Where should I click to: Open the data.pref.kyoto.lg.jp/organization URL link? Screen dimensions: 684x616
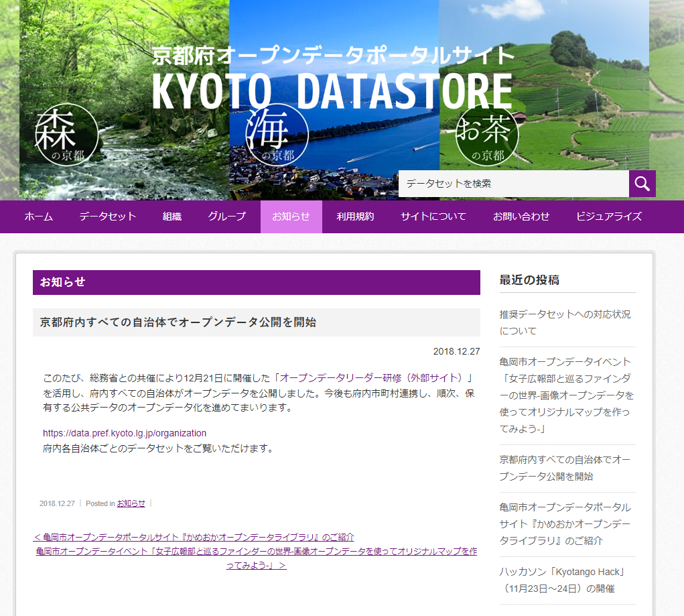125,433
